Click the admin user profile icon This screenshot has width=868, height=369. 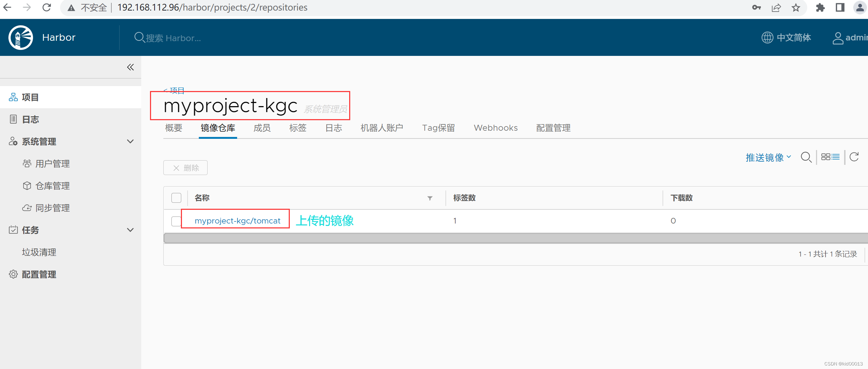(x=838, y=38)
